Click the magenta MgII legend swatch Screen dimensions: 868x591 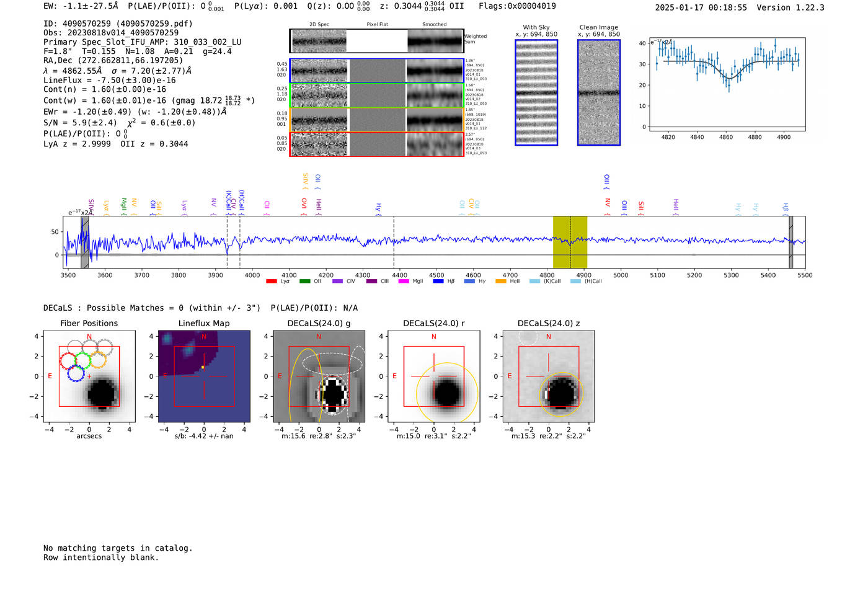tap(403, 282)
